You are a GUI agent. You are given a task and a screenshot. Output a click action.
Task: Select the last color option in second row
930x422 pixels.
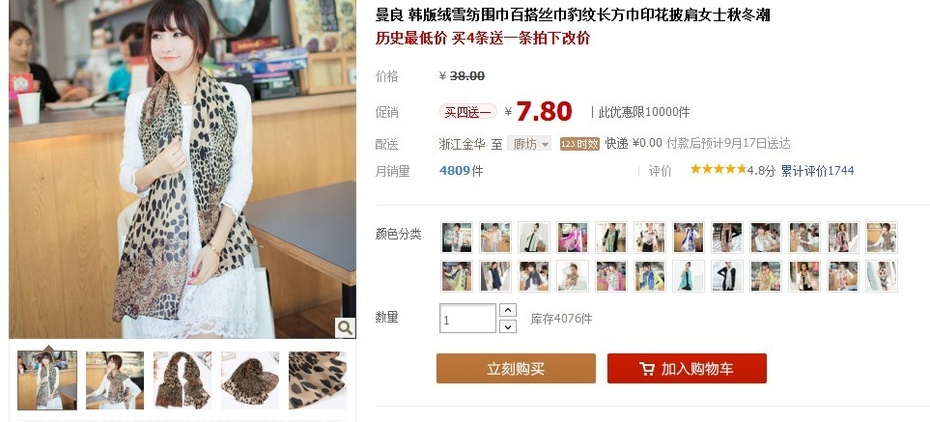[881, 276]
